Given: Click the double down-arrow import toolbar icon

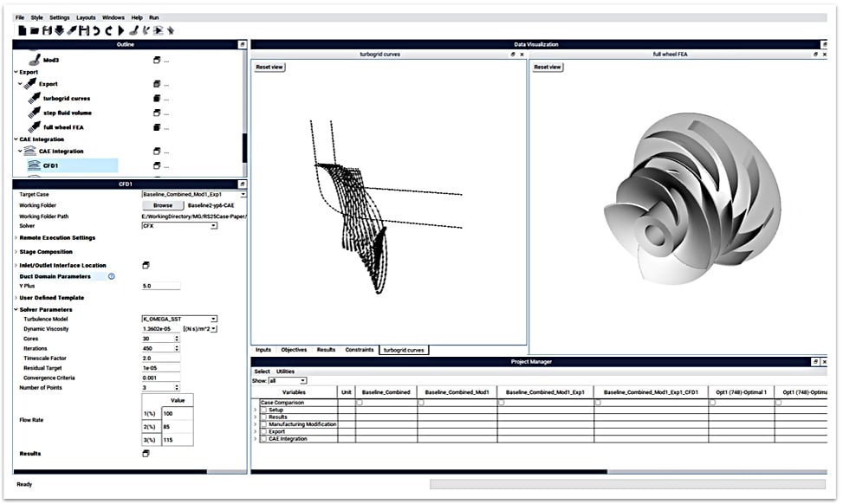Looking at the screenshot, I should [x=59, y=30].
